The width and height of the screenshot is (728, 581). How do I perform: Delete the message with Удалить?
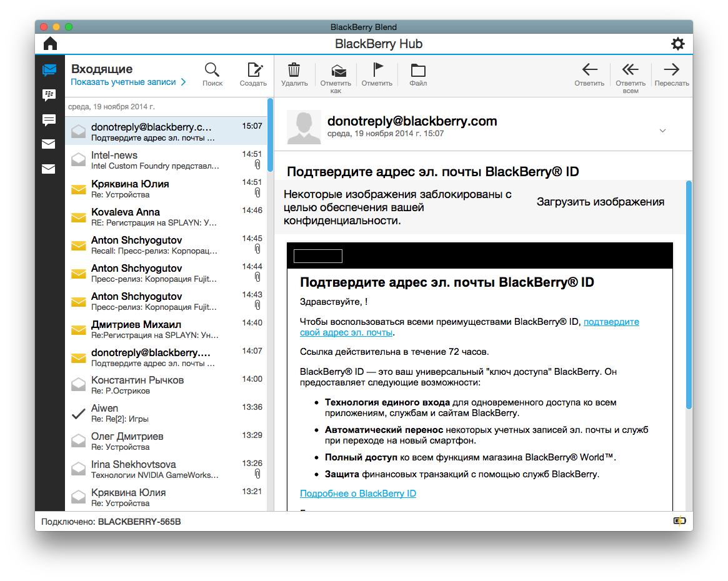294,74
